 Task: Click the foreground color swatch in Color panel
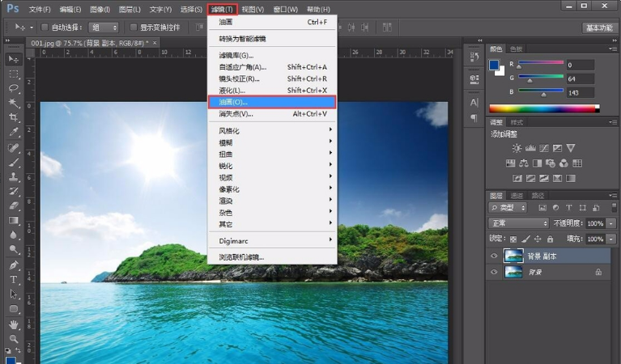(x=494, y=65)
